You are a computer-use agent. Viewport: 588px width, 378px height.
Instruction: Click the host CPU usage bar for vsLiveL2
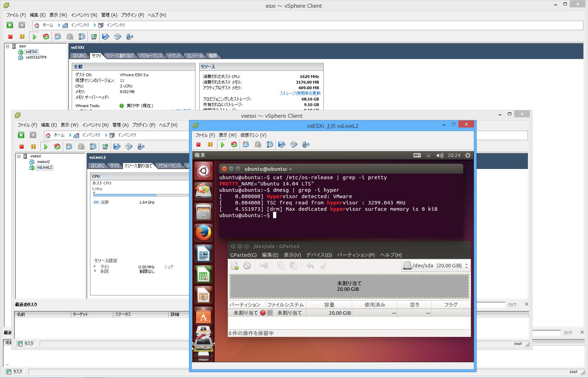[x=141, y=195]
